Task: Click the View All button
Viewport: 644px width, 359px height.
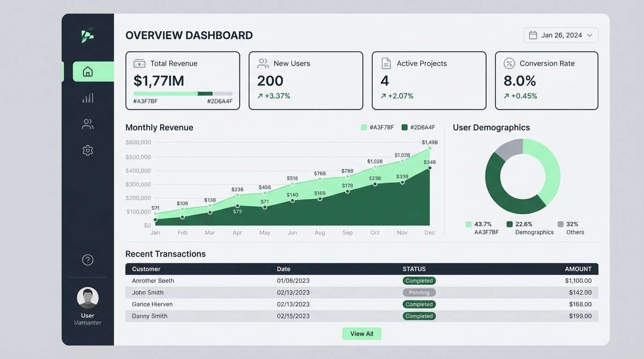Action: click(361, 333)
